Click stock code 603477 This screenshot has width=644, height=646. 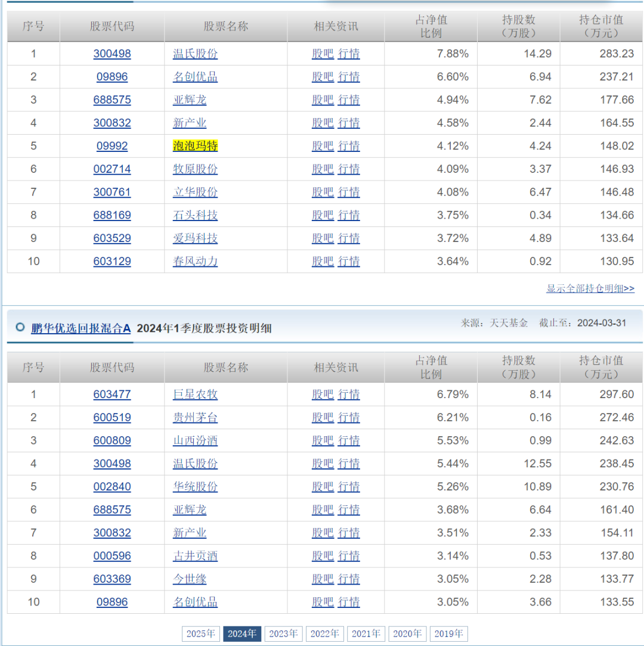[x=112, y=395]
